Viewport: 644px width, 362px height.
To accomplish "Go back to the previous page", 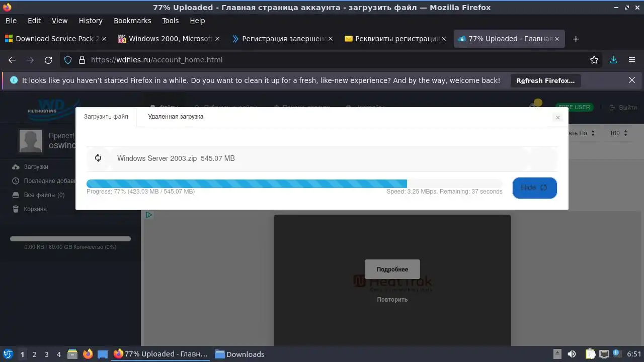I will coord(12,60).
